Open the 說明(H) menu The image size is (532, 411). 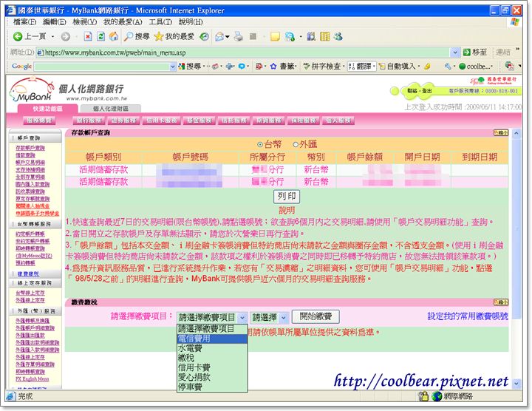pyautogui.click(x=191, y=21)
